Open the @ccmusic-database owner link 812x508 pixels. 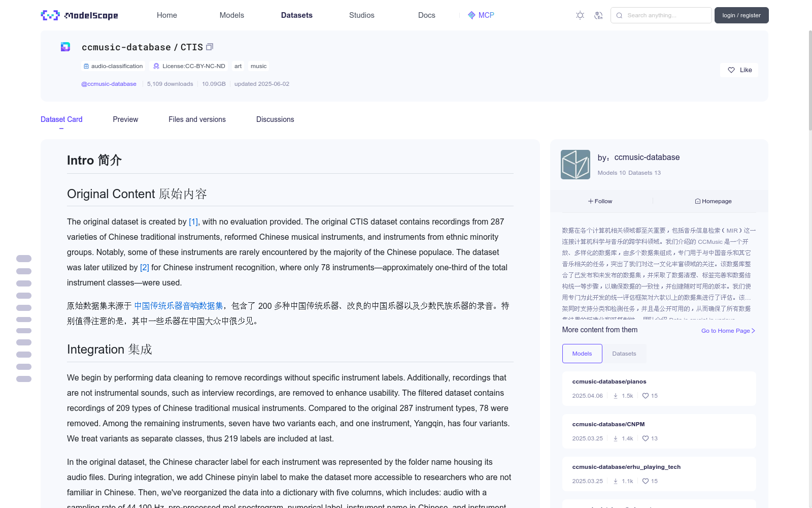tap(109, 84)
